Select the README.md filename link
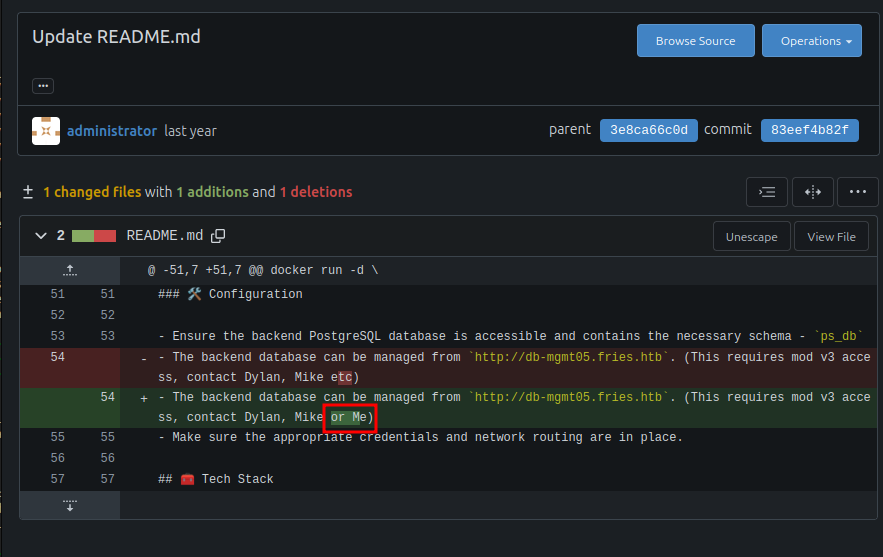The width and height of the screenshot is (883, 557). coord(164,235)
